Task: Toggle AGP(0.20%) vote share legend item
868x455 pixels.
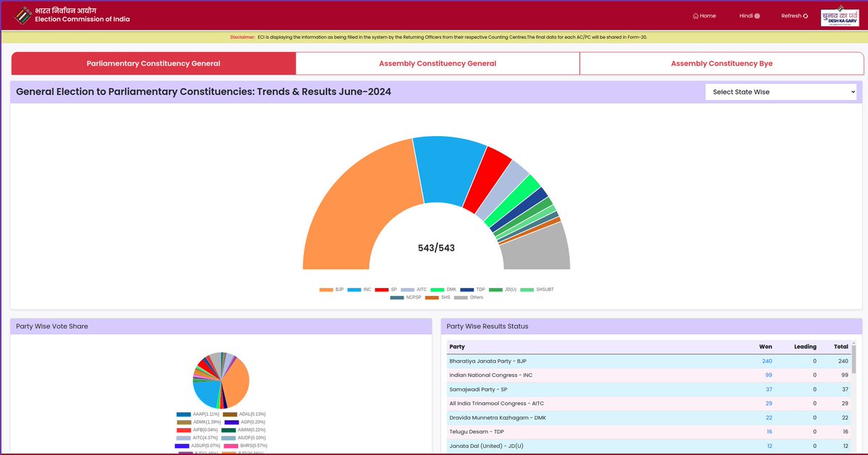Action: click(x=244, y=422)
